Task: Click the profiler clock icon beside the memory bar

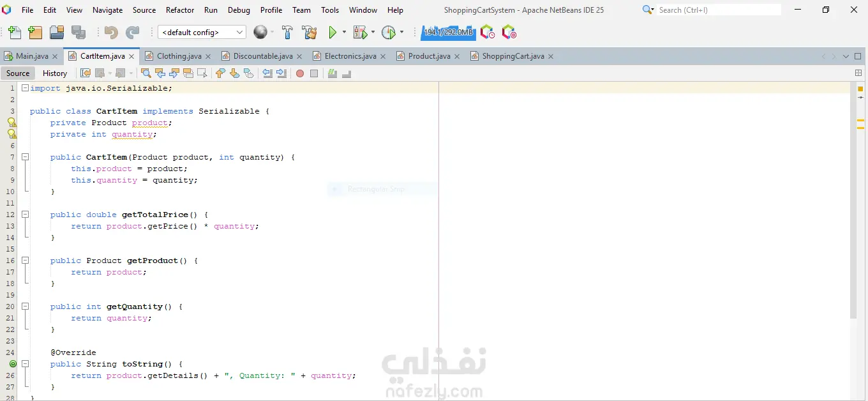Action: click(488, 32)
